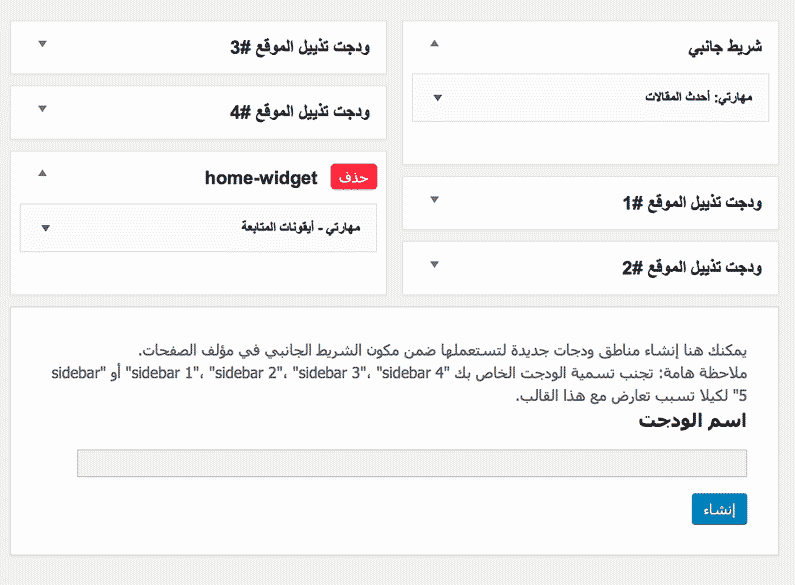This screenshot has height=585, width=795.
Task: Expand ودجت تذييل الموقع #2 arrow
Action: pos(433,265)
